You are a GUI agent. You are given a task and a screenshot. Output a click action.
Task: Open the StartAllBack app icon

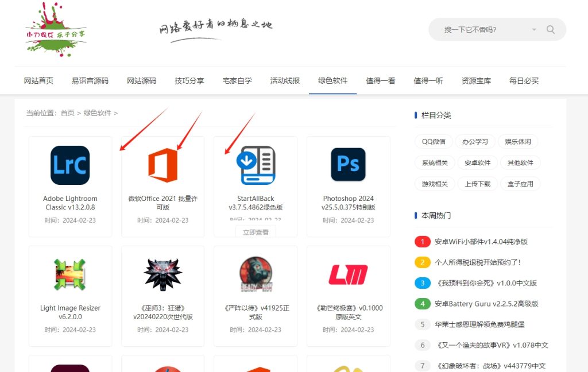coord(256,165)
